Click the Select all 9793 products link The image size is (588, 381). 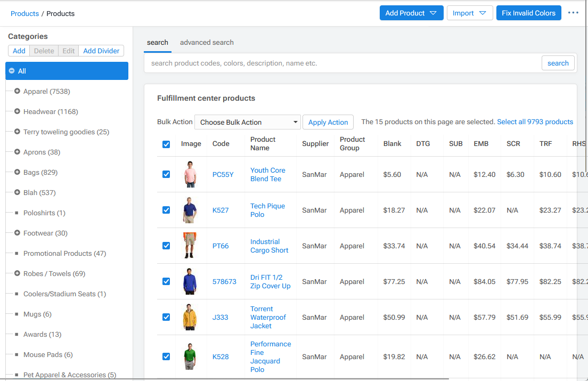pos(535,121)
